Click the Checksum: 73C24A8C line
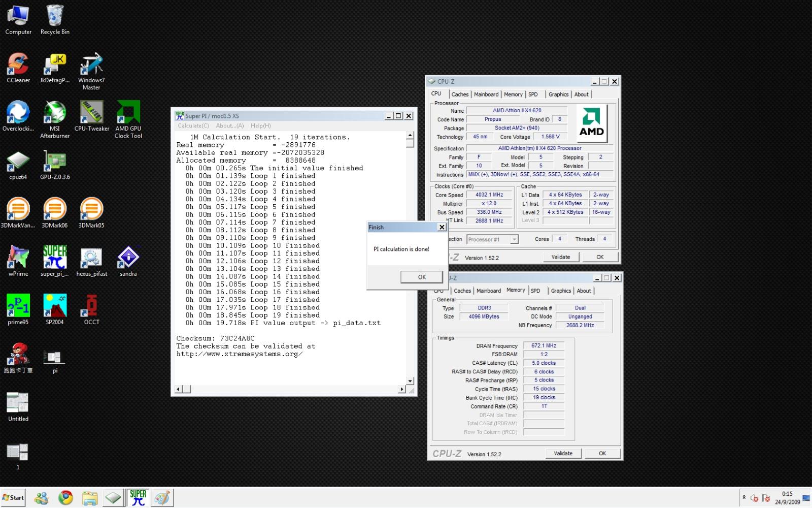Screen dimensions: 812x508 point(216,338)
